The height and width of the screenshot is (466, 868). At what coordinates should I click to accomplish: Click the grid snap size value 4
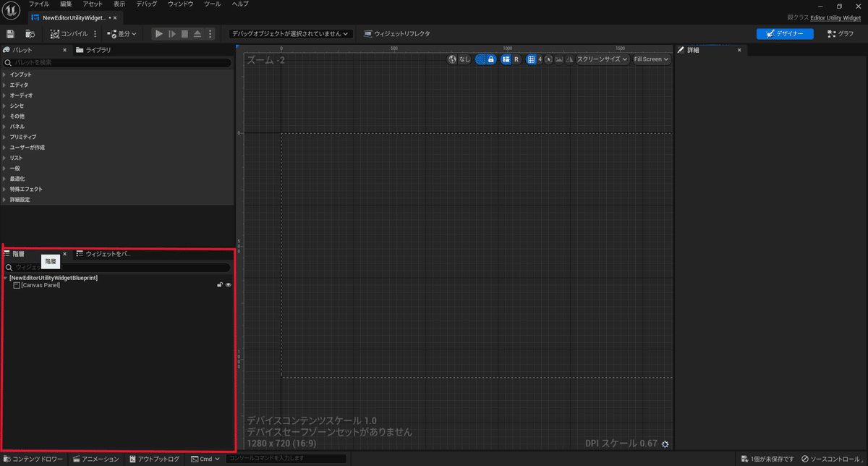(x=540, y=59)
